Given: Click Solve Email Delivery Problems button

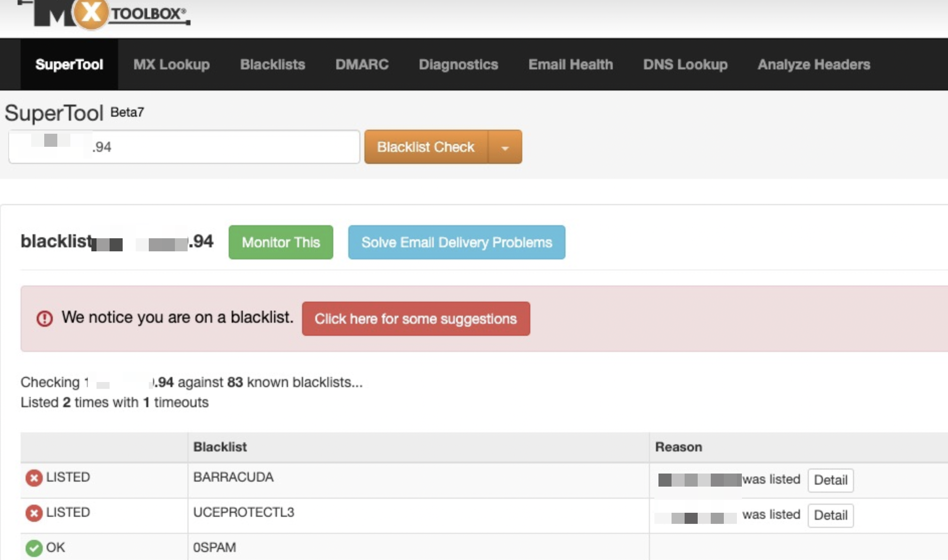Looking at the screenshot, I should (x=456, y=242).
